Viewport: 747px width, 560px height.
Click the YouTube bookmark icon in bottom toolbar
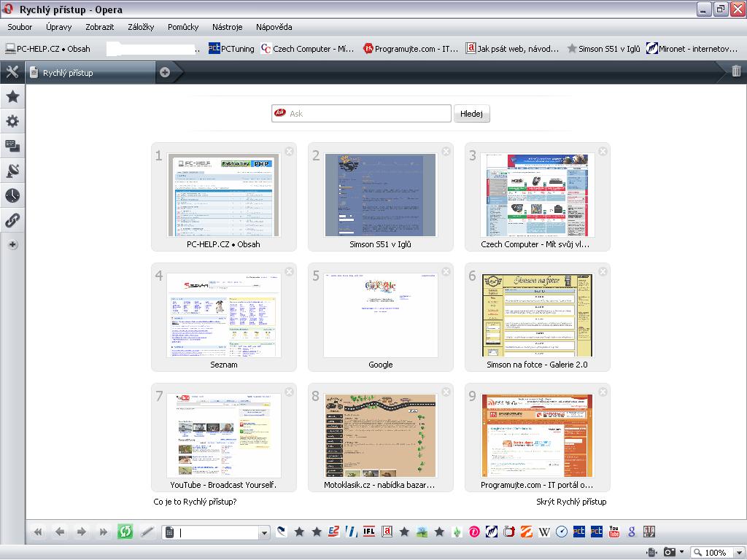pos(614,532)
